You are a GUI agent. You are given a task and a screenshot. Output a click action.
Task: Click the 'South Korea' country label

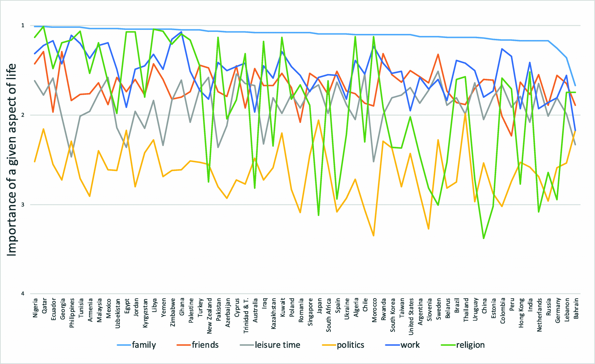click(x=393, y=315)
